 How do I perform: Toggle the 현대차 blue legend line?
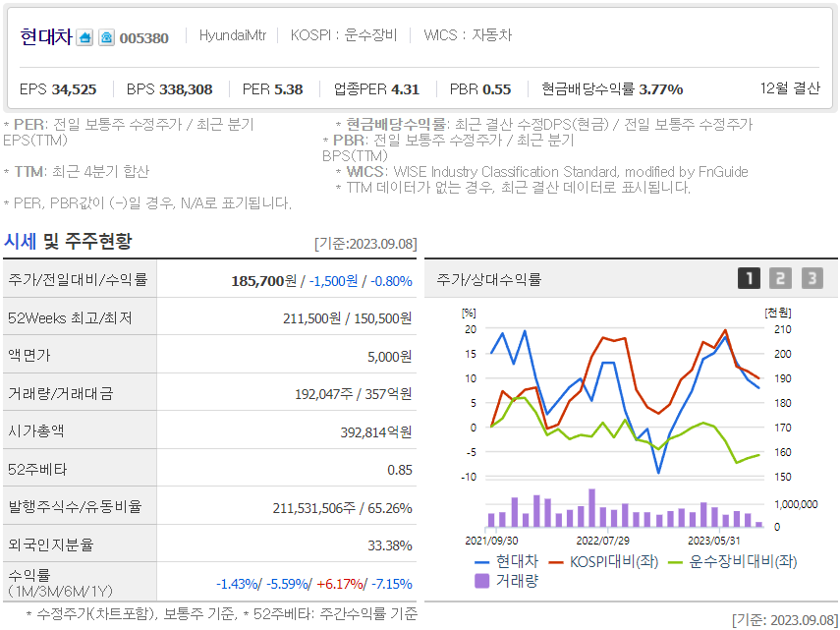[x=506, y=562]
